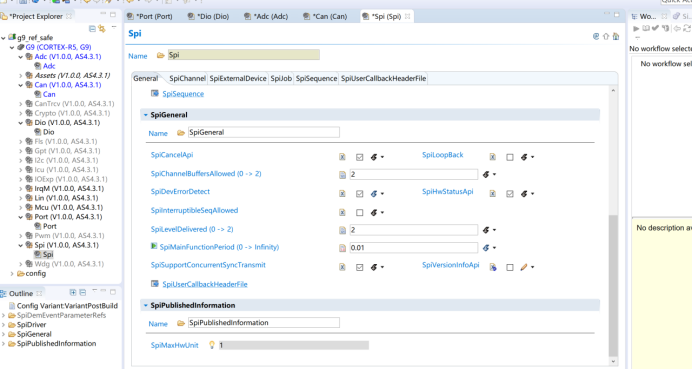
Task: Enable SpiInterruptibleSeqAllowed checkbox
Action: [359, 213]
